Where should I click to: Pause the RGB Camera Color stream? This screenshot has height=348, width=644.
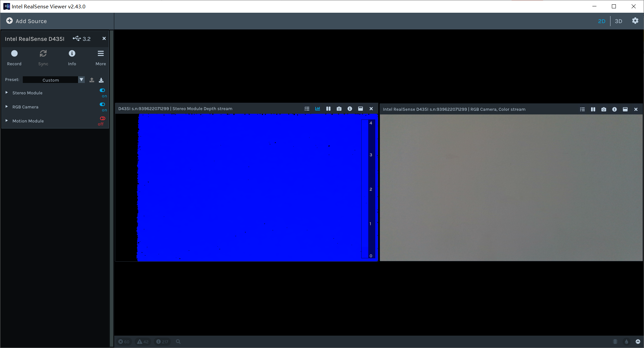[x=593, y=109]
